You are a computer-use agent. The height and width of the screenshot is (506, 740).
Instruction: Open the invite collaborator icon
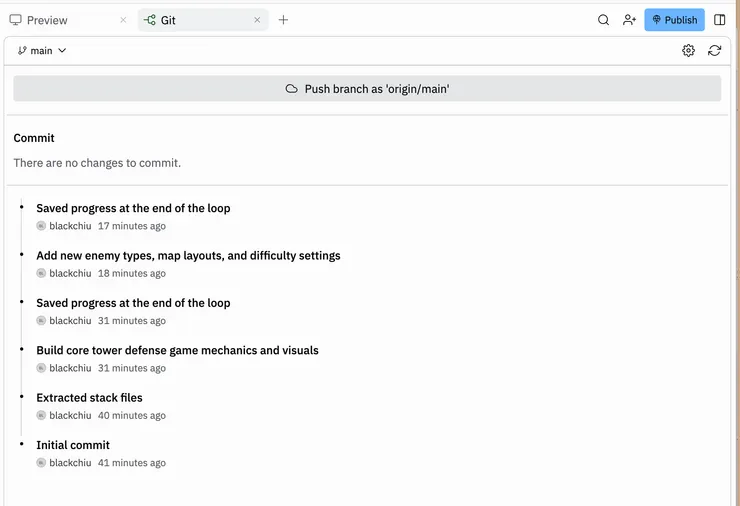(x=629, y=20)
